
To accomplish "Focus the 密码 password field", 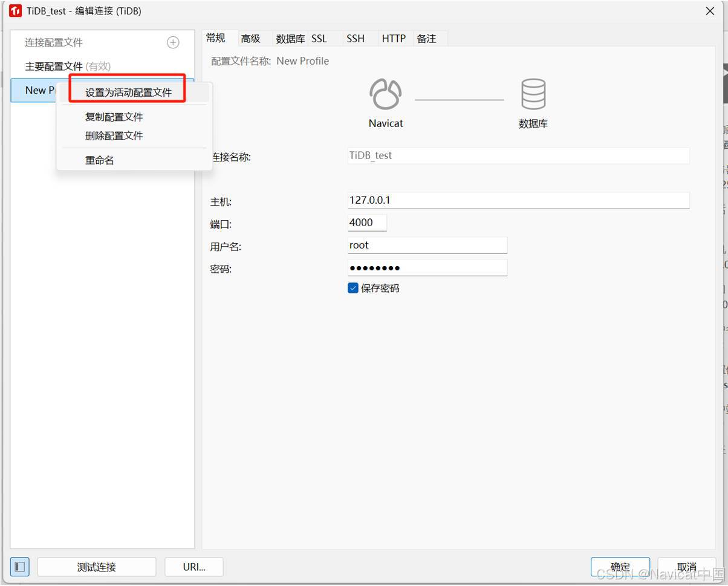I will click(x=427, y=268).
